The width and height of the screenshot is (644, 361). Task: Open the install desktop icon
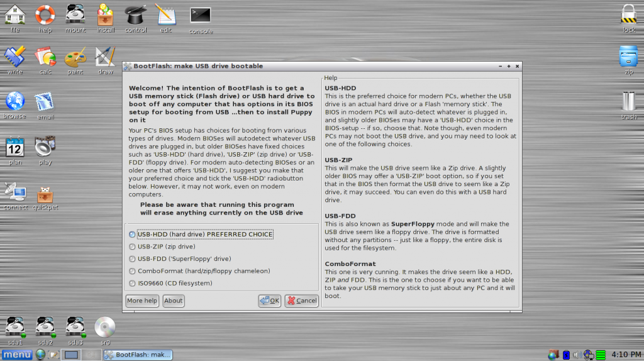[x=106, y=15]
